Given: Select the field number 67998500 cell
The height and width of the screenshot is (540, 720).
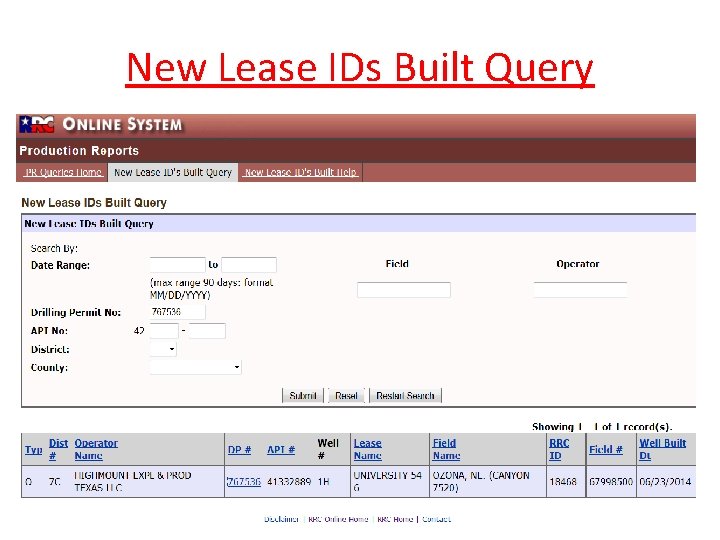Looking at the screenshot, I should point(611,482).
